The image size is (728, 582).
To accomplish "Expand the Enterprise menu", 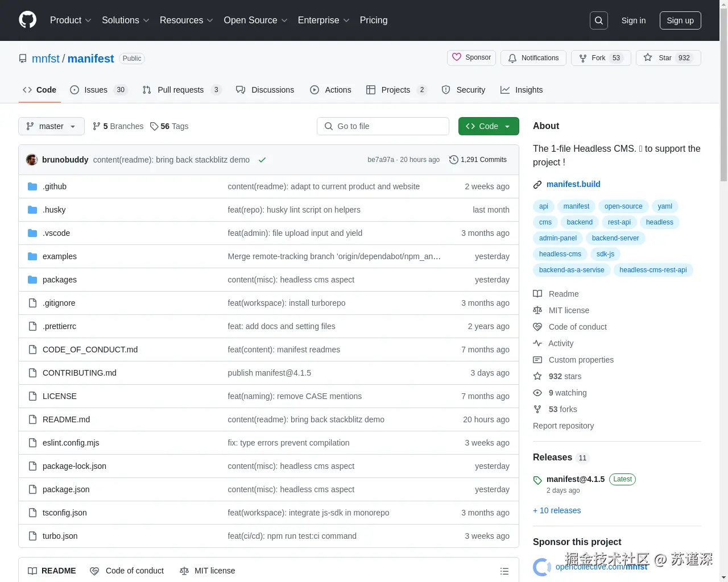I will click(324, 20).
